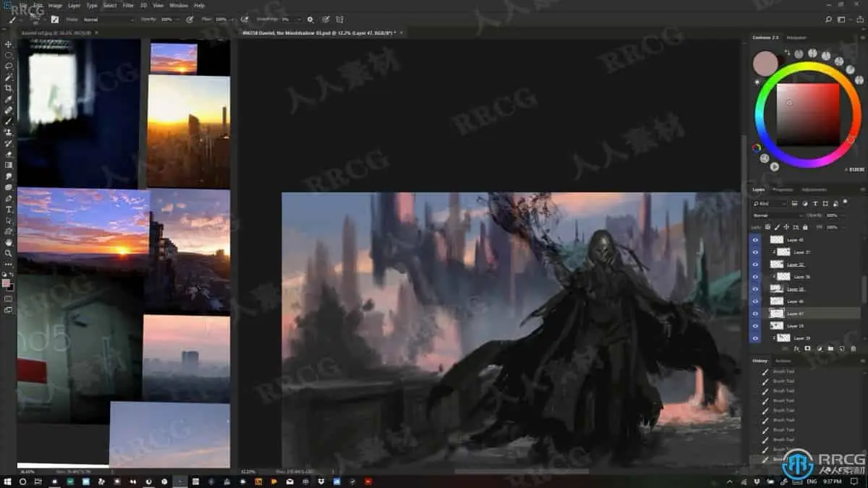Image resolution: width=868 pixels, height=488 pixels.
Task: Click the layer style fx icon
Action: click(x=796, y=348)
